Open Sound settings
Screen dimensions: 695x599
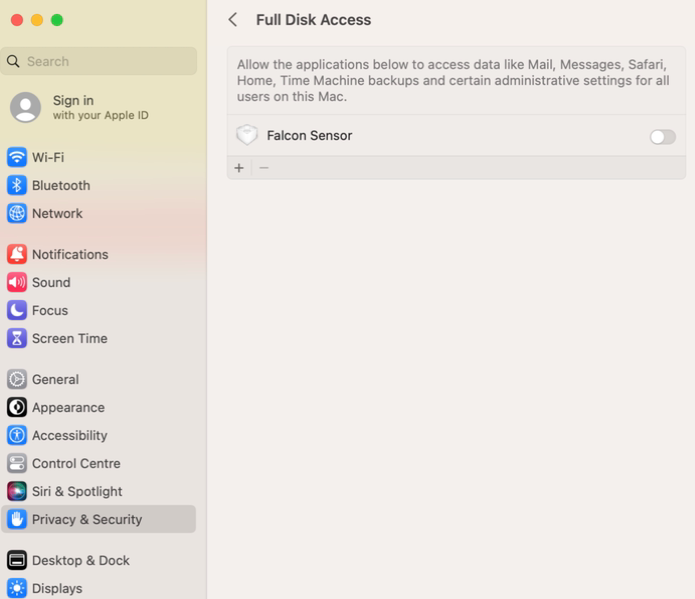pyautogui.click(x=98, y=282)
